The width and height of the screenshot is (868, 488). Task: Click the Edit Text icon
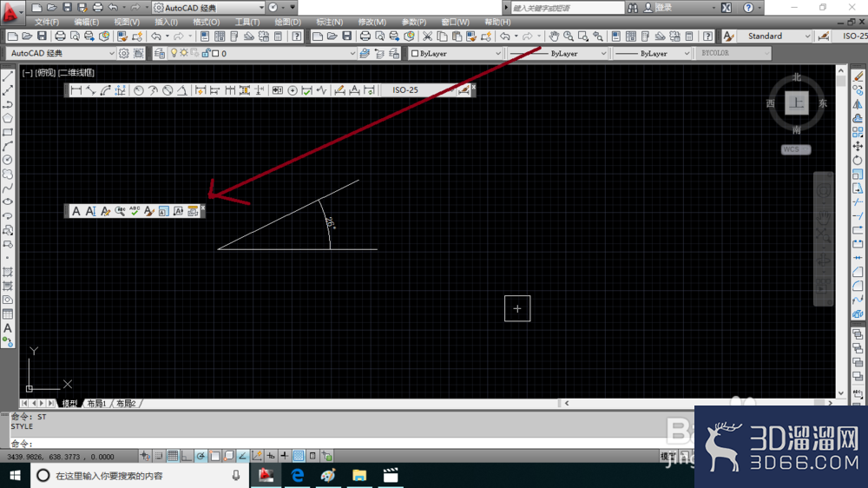pyautogui.click(x=105, y=211)
